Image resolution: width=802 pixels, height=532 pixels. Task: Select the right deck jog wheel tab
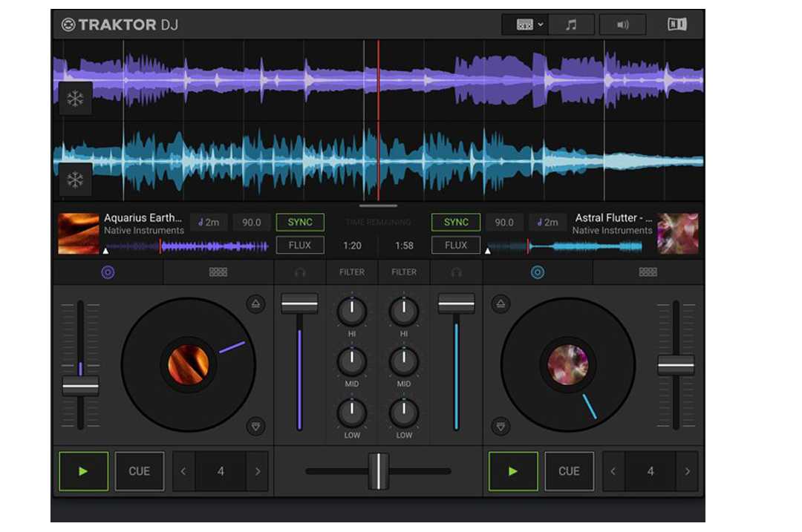point(538,272)
